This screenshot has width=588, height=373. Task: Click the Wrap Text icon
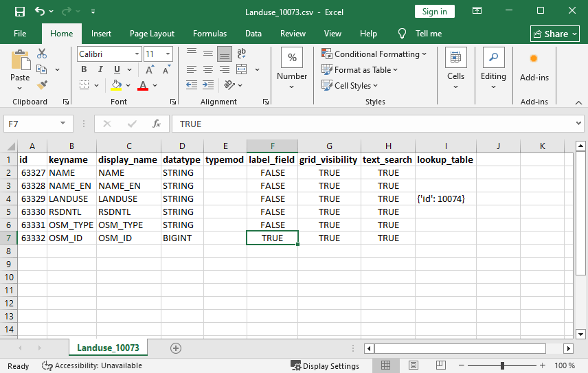[241, 54]
